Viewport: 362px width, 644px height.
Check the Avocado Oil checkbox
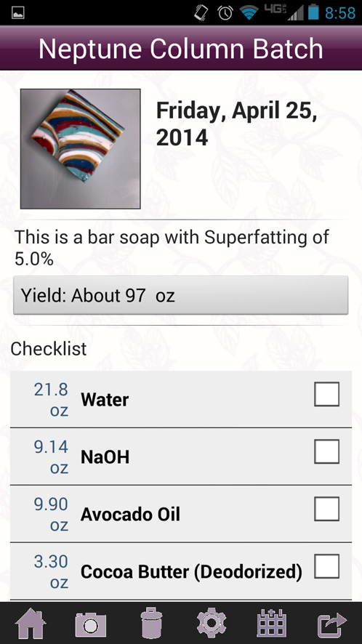(x=326, y=509)
